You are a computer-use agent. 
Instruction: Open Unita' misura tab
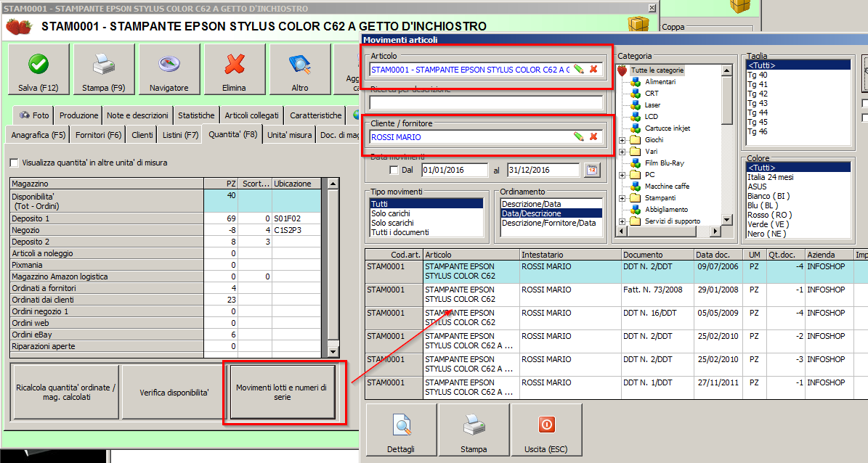[x=289, y=134]
